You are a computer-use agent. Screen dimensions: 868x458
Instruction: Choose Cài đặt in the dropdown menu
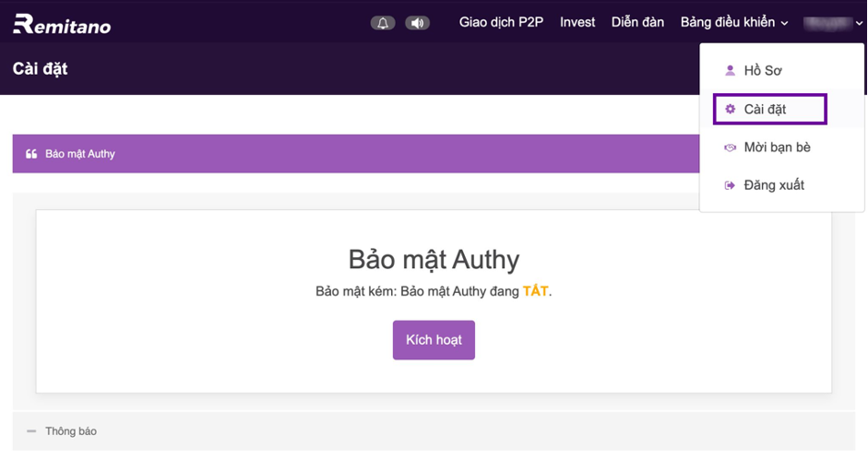tap(765, 109)
